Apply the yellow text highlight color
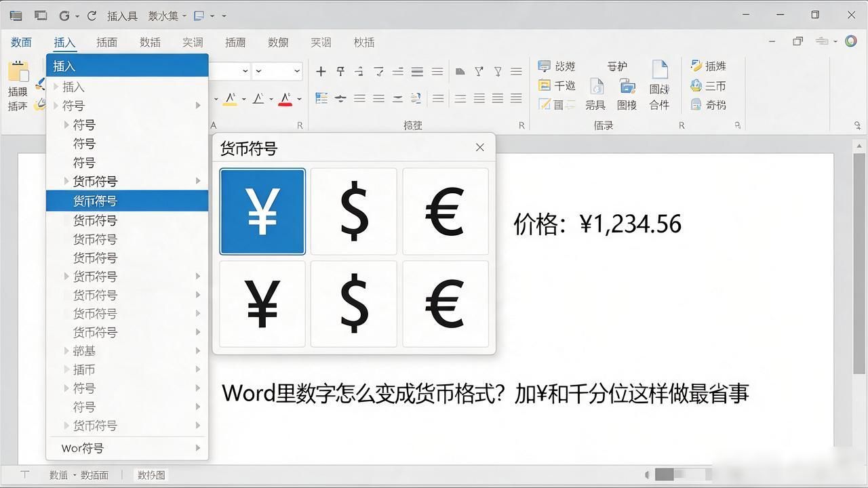868x488 pixels. pos(229,99)
